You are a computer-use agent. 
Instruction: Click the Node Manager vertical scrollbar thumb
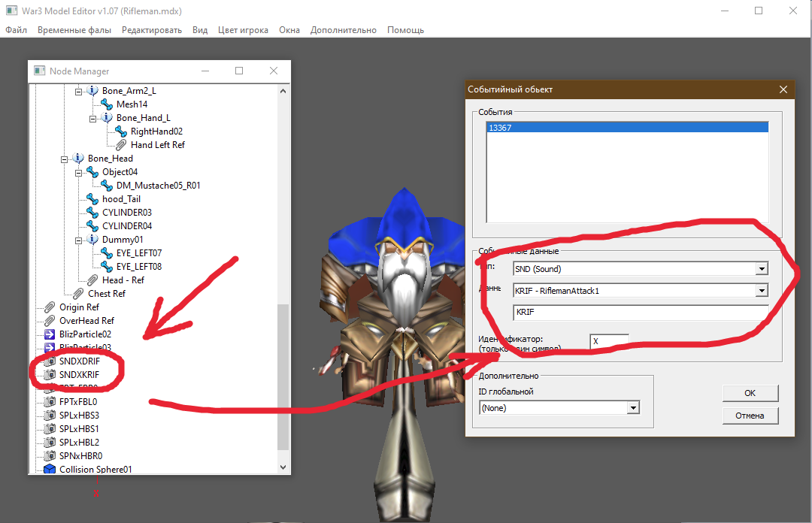[283, 376]
